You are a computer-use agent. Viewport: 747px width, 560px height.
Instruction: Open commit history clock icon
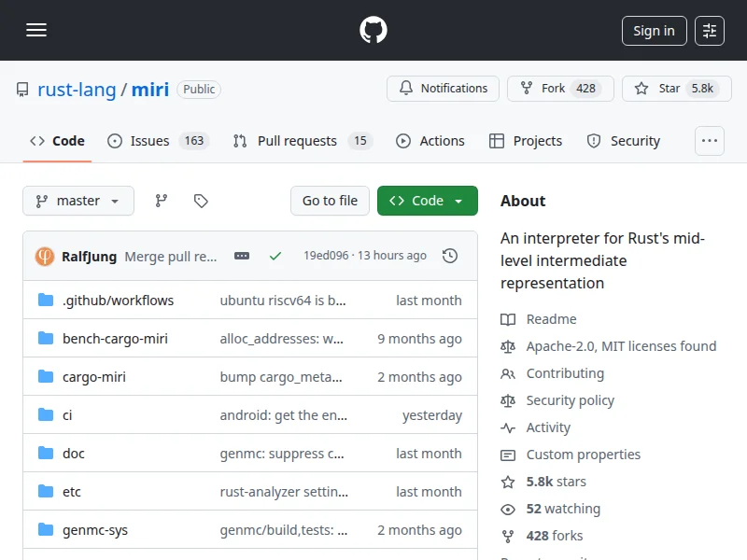[450, 256]
